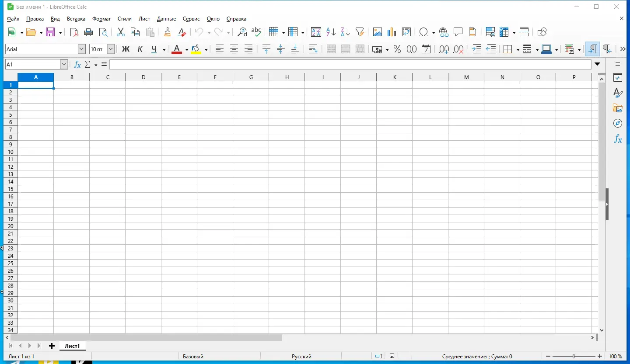Insert a comment
This screenshot has width=630, height=364.
pos(458,32)
